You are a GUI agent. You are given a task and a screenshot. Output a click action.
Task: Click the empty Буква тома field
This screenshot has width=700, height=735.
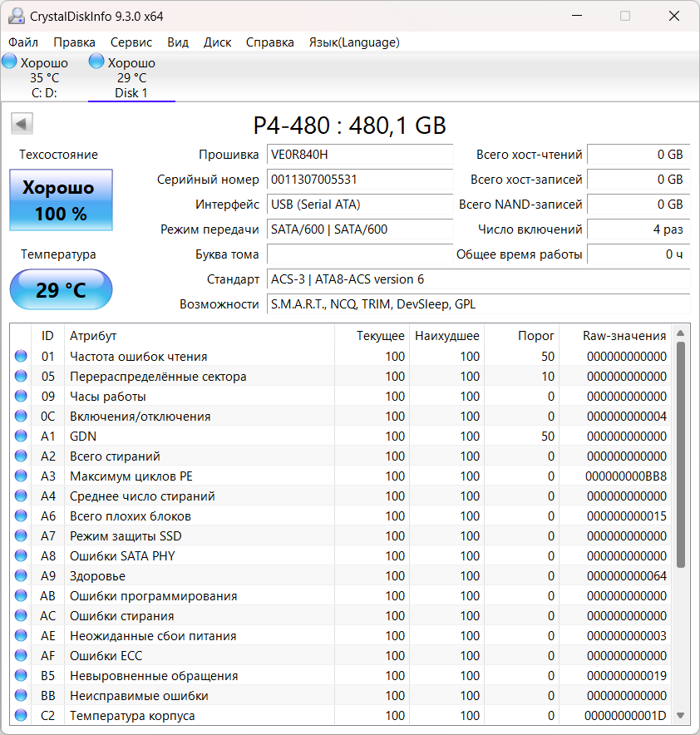tap(360, 254)
